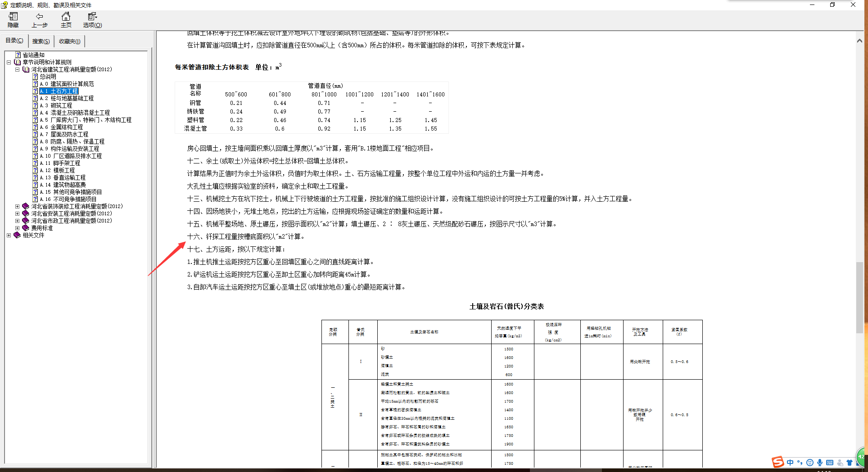This screenshot has height=472, width=868.
Task: Toggle the 中 Chinese/English input mode
Action: [790, 463]
